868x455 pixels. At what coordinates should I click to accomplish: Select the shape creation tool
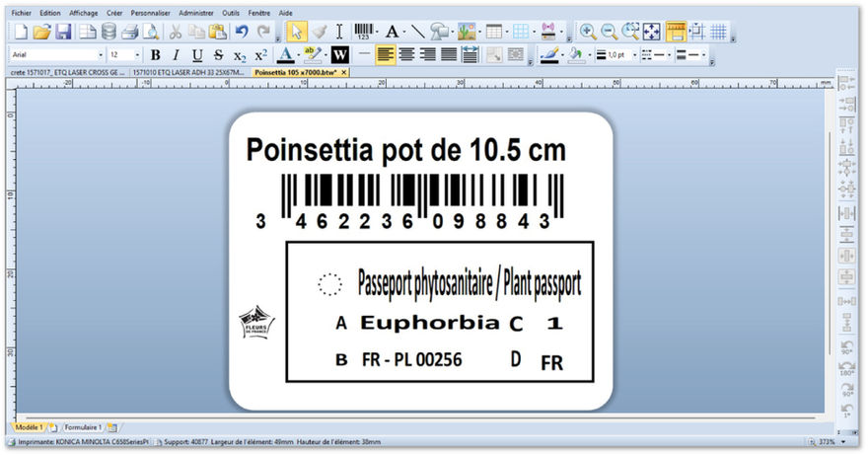pos(439,32)
